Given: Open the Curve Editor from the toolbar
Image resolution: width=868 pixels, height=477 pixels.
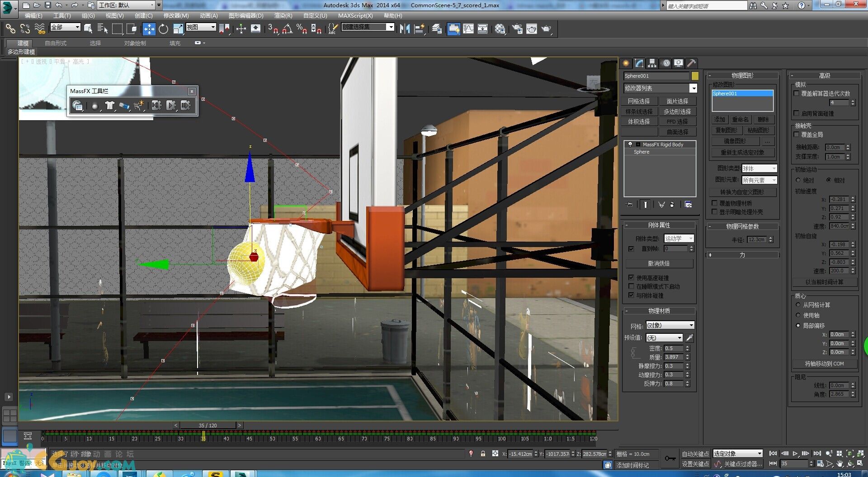Looking at the screenshot, I should pos(468,29).
